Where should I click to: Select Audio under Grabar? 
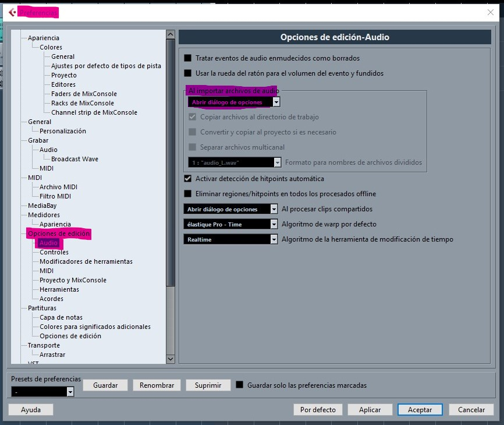[48, 150]
